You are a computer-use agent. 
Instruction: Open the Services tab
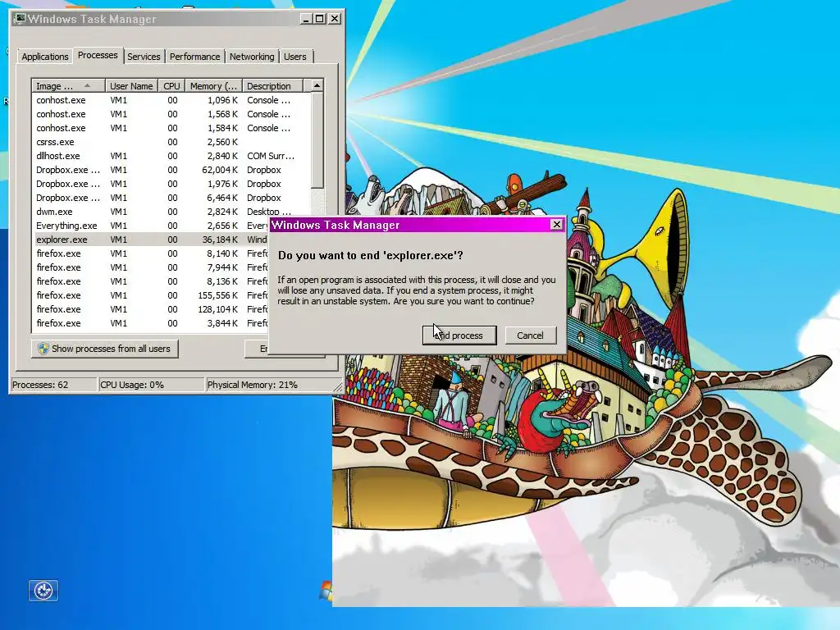coord(144,57)
